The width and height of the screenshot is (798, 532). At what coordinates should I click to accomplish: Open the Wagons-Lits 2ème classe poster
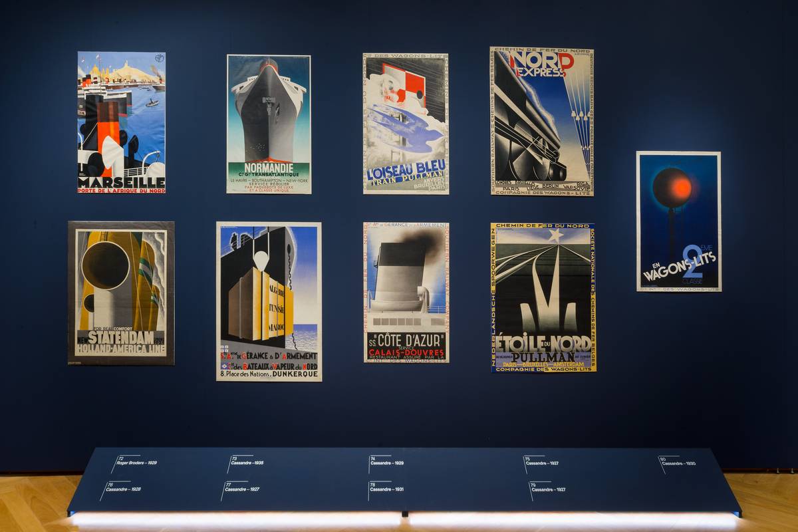(x=678, y=221)
